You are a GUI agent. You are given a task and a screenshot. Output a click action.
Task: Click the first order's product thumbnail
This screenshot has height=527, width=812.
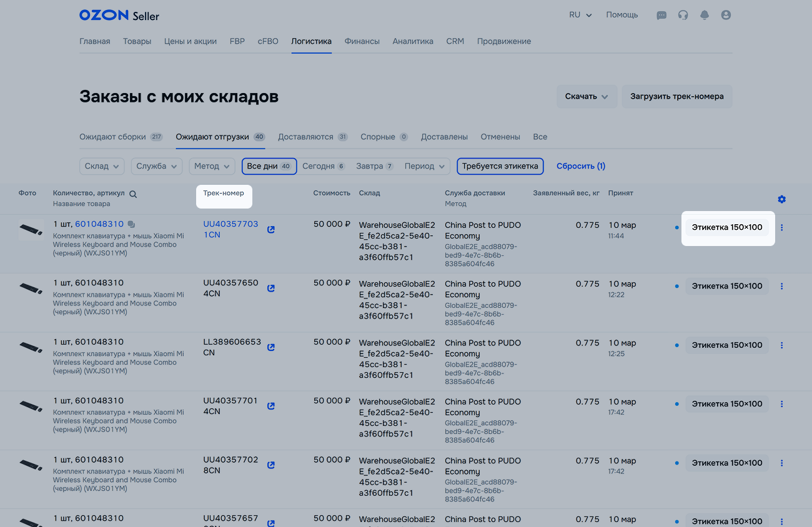coord(31,230)
